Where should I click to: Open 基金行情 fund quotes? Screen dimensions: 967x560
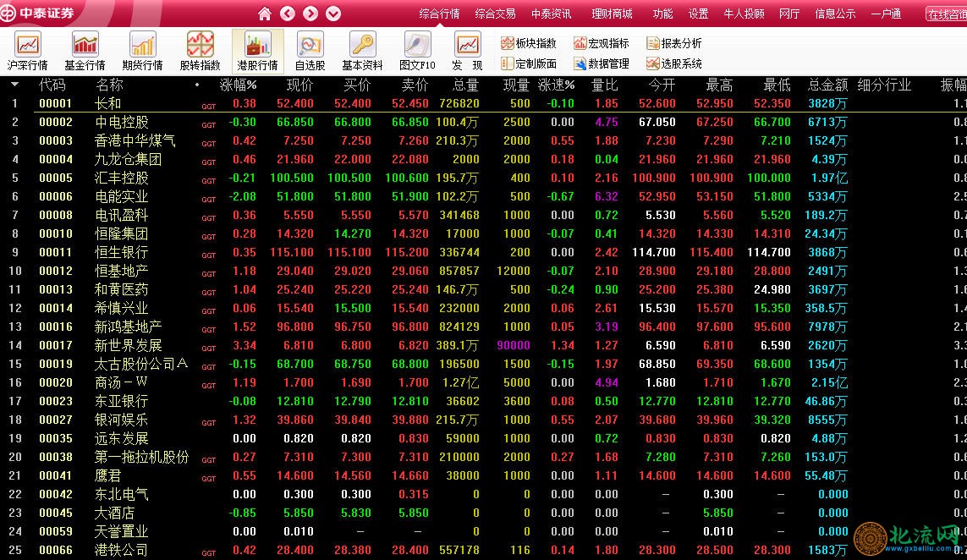point(85,51)
